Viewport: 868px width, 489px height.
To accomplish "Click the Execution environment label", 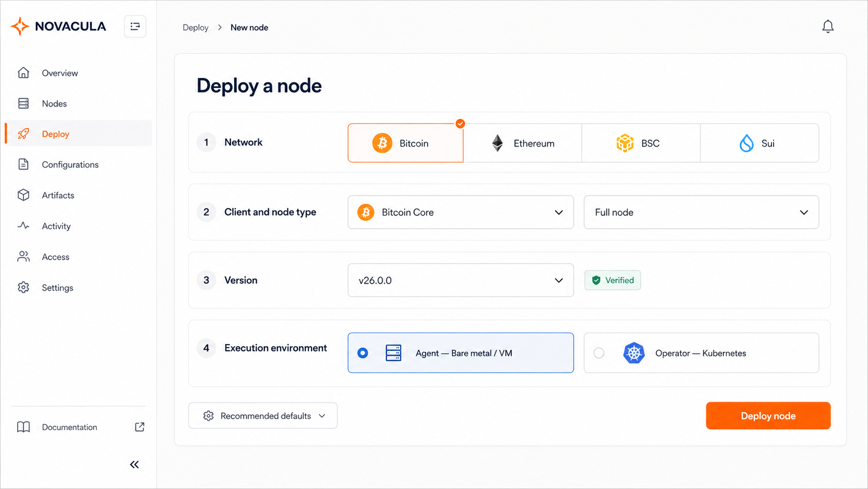I will pyautogui.click(x=276, y=348).
